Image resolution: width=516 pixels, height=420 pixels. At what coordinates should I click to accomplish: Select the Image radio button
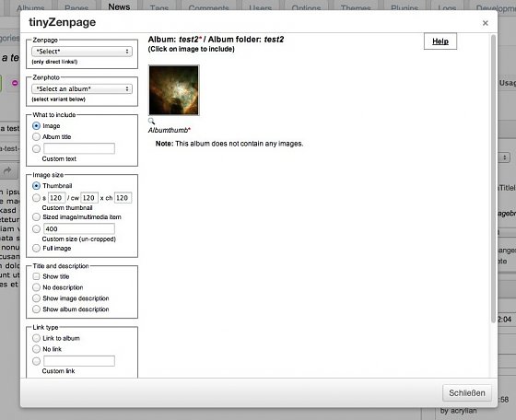click(36, 126)
